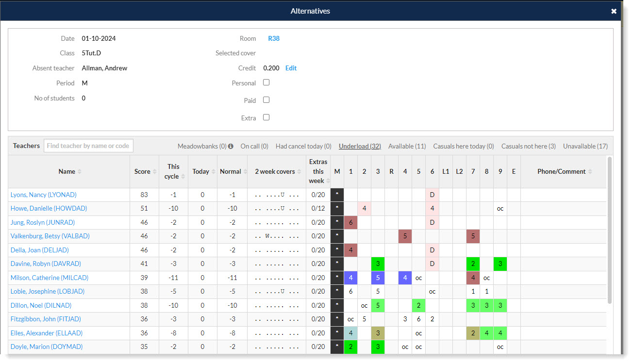The image size is (633, 364).
Task: Close the Alternatives dialog
Action: (x=614, y=11)
